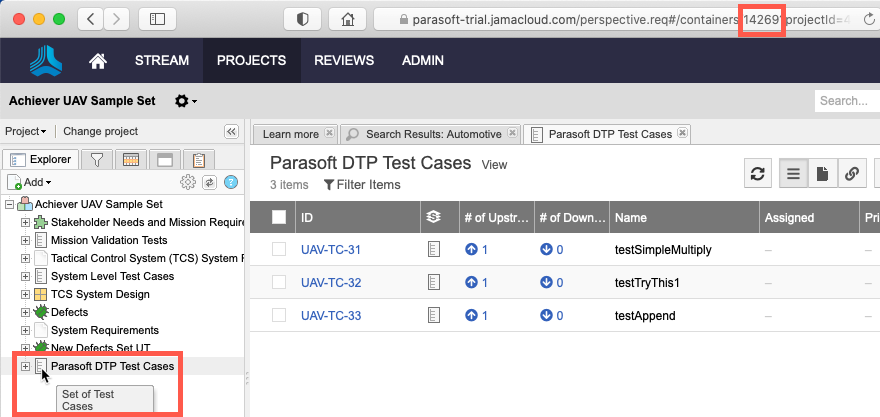Open the Filters tab icon in sidebar

97,160
